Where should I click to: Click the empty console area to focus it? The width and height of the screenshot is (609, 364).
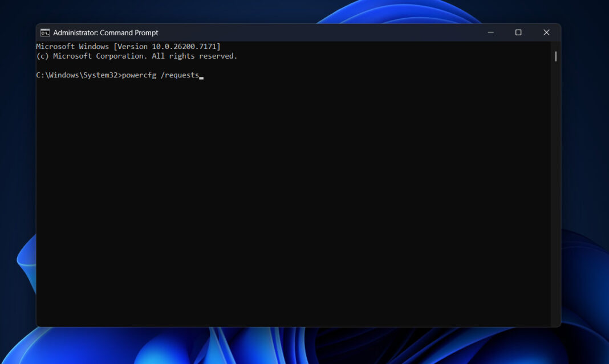point(285,171)
